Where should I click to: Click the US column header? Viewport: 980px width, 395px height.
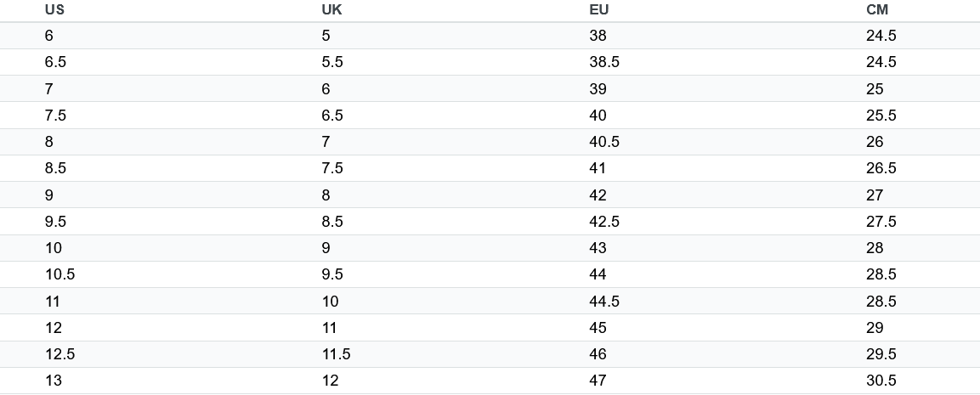54,10
